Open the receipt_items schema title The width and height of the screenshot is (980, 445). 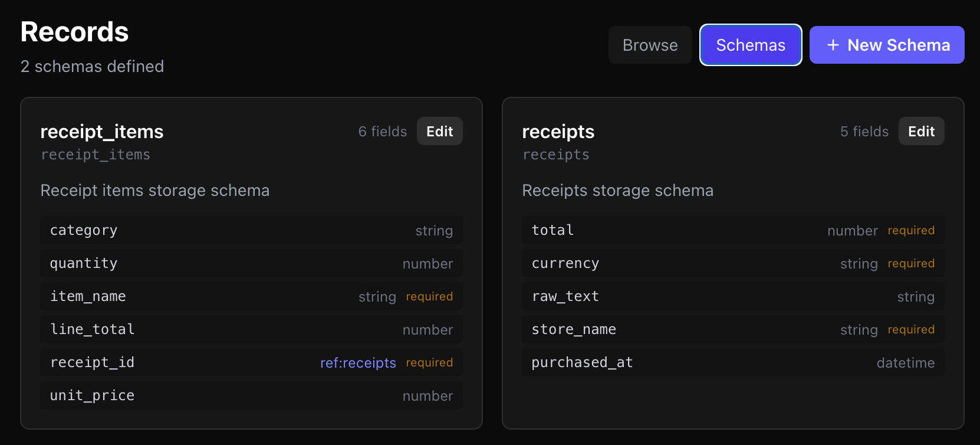pos(102,131)
